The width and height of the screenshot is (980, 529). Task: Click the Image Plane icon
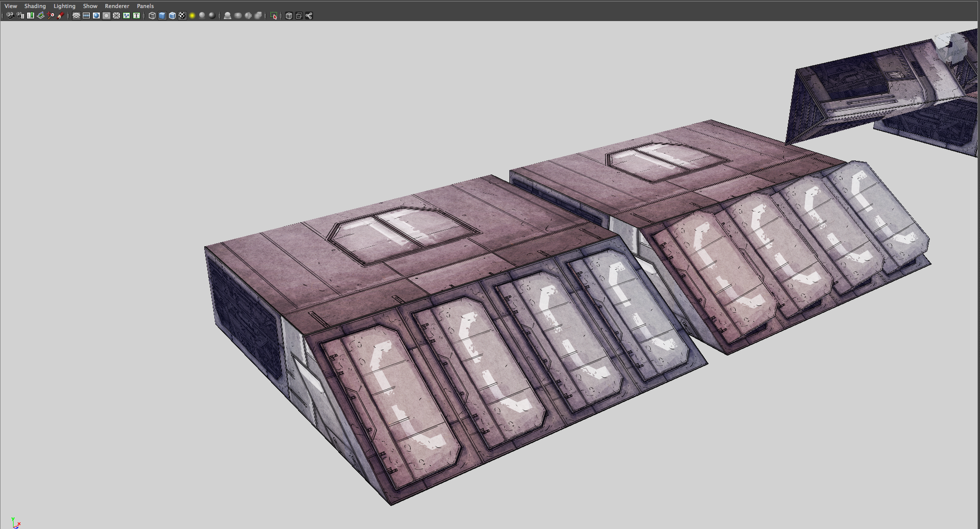pos(41,16)
